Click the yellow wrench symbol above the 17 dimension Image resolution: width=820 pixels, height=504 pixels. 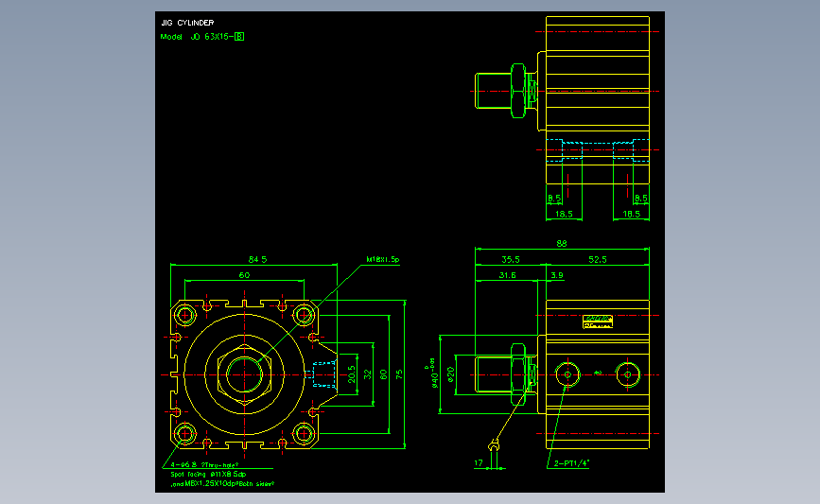[x=494, y=445]
